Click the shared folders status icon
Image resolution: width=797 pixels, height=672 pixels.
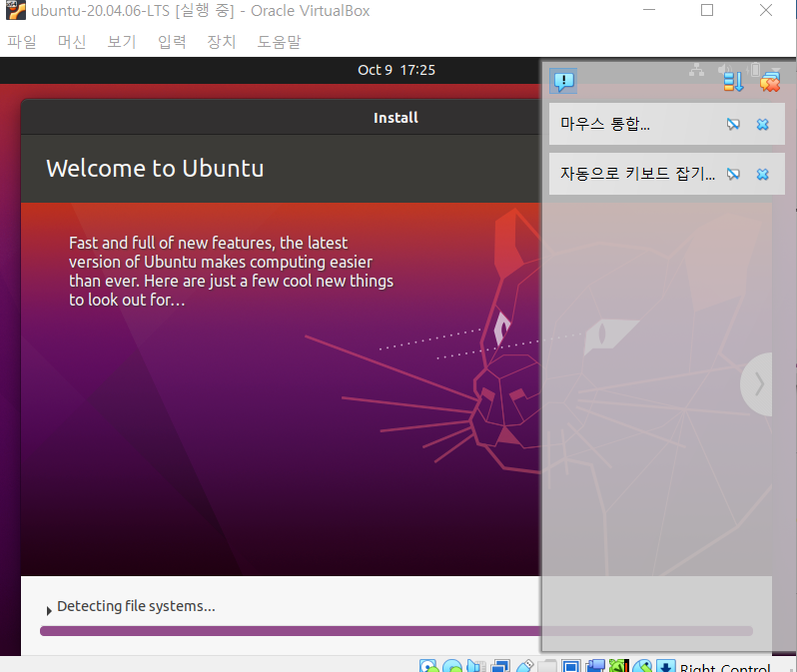pyautogui.click(x=547, y=666)
